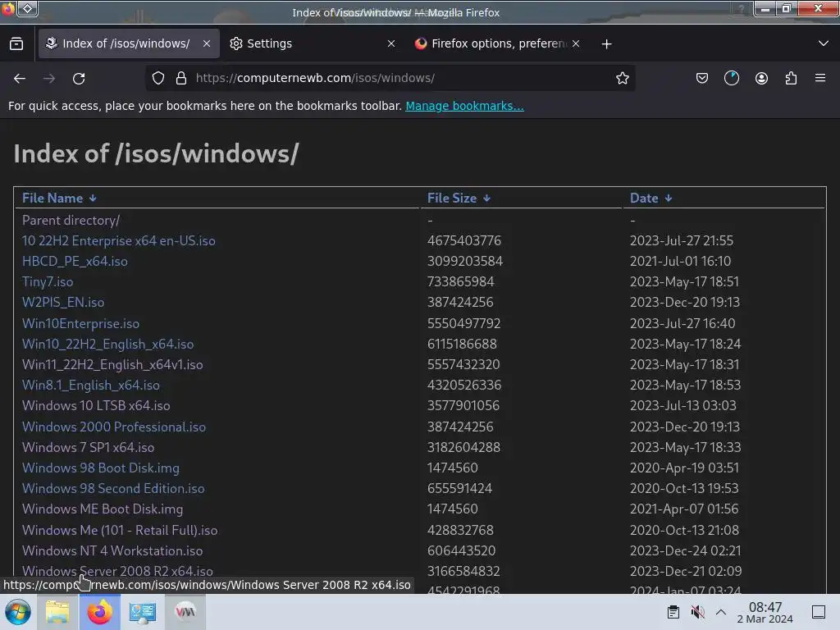
Task: Click the show desktop button
Action: coord(819,612)
